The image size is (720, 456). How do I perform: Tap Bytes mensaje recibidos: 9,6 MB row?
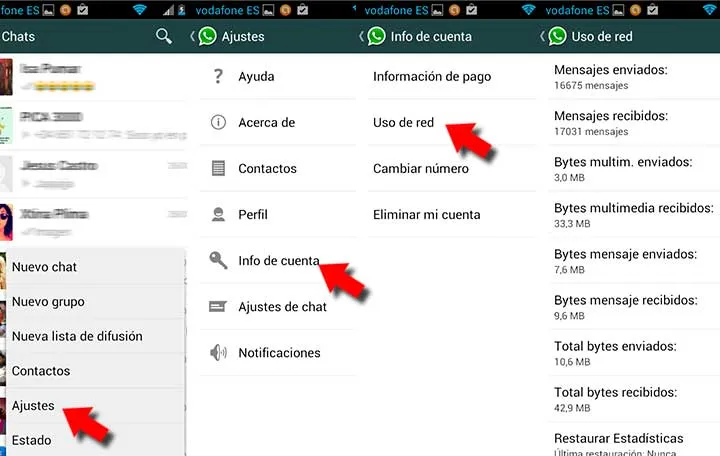[634, 307]
